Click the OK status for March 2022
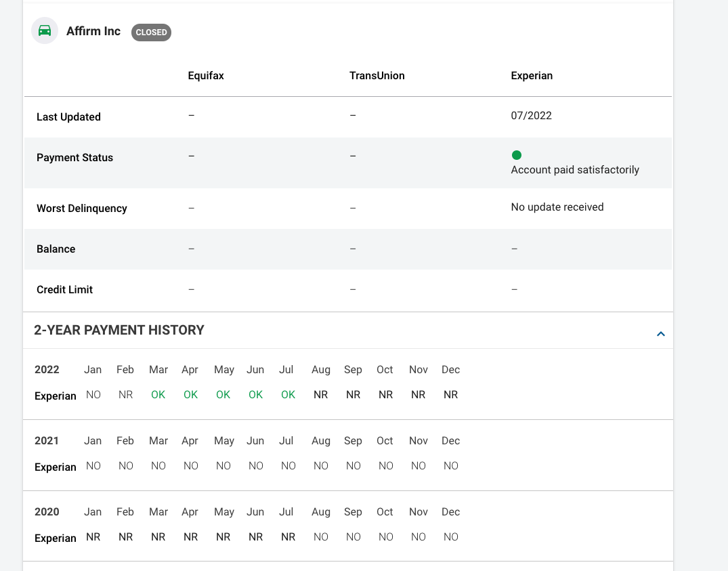This screenshot has width=728, height=571. click(x=158, y=395)
